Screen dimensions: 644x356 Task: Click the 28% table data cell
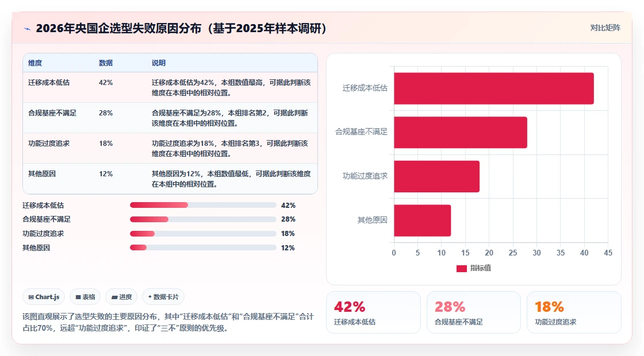click(106, 113)
